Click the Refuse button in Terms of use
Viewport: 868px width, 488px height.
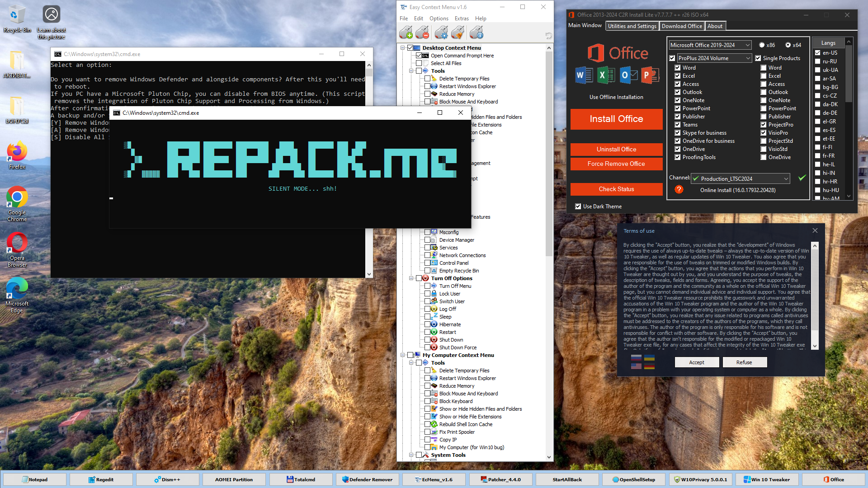tap(744, 362)
